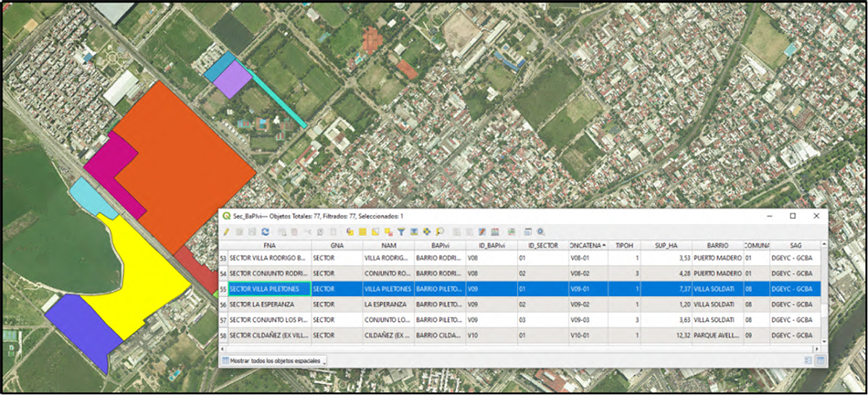This screenshot has width=868, height=395.
Task: Click the new field icon
Action: tap(457, 232)
